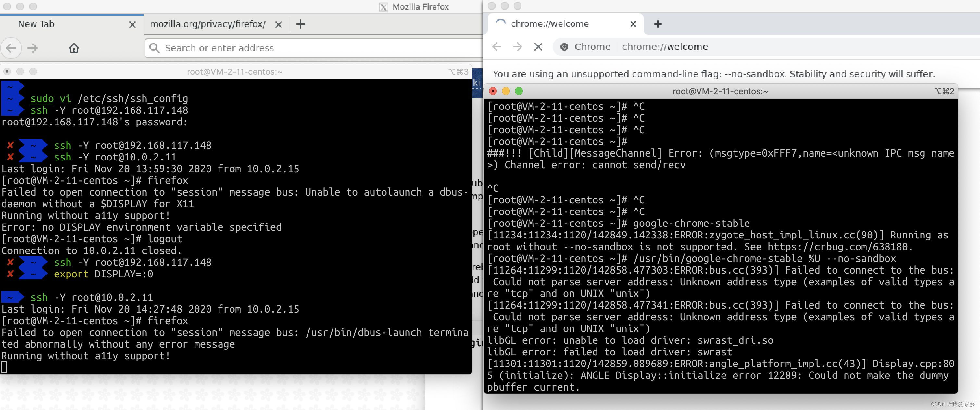
Task: Click Chrome forward navigation arrow
Action: 517,46
